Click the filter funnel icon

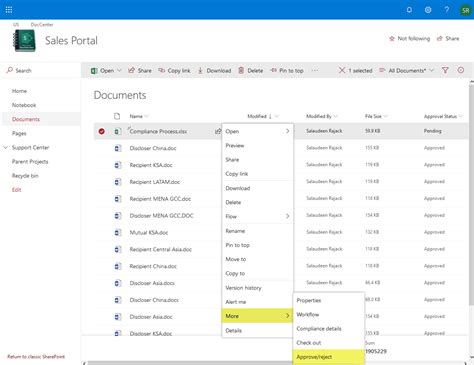coord(445,70)
